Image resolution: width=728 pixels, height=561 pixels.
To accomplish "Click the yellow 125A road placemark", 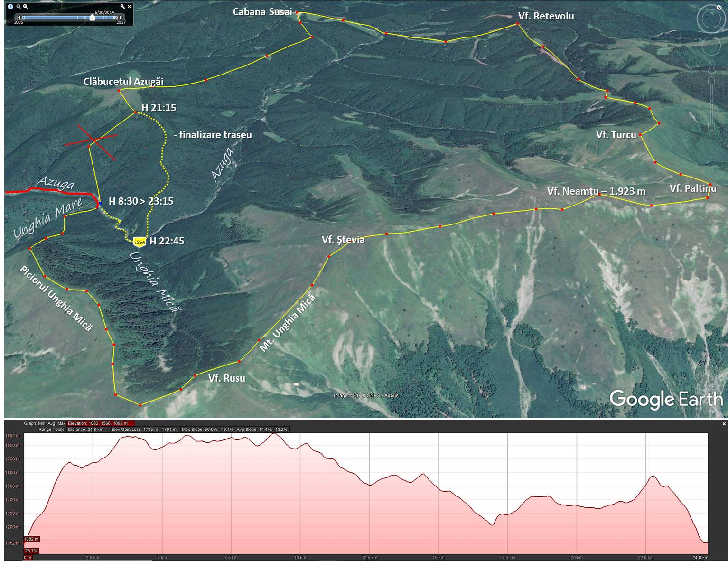I will click(x=140, y=242).
